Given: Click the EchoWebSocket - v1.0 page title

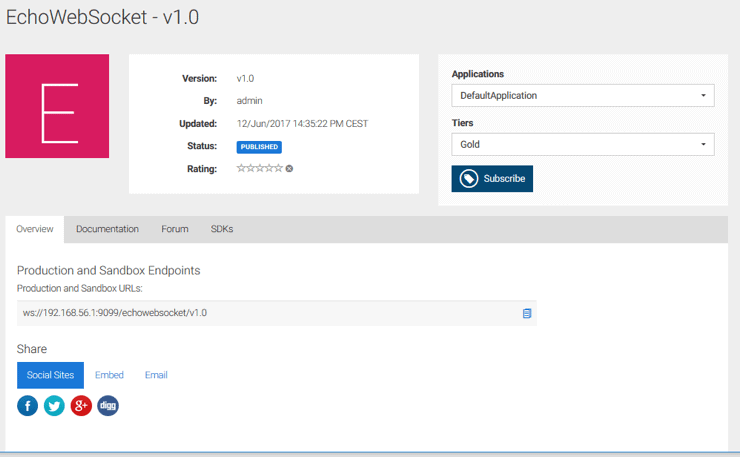Looking at the screenshot, I should click(102, 17).
